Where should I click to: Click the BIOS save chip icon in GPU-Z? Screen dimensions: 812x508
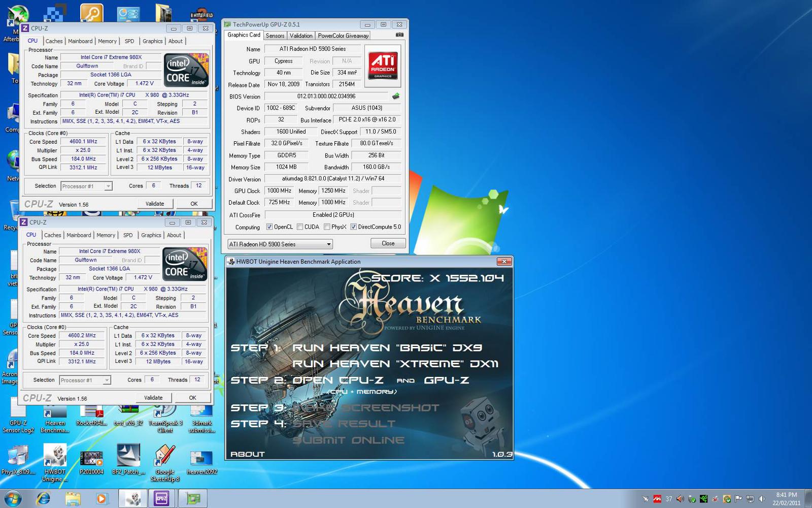click(396, 96)
